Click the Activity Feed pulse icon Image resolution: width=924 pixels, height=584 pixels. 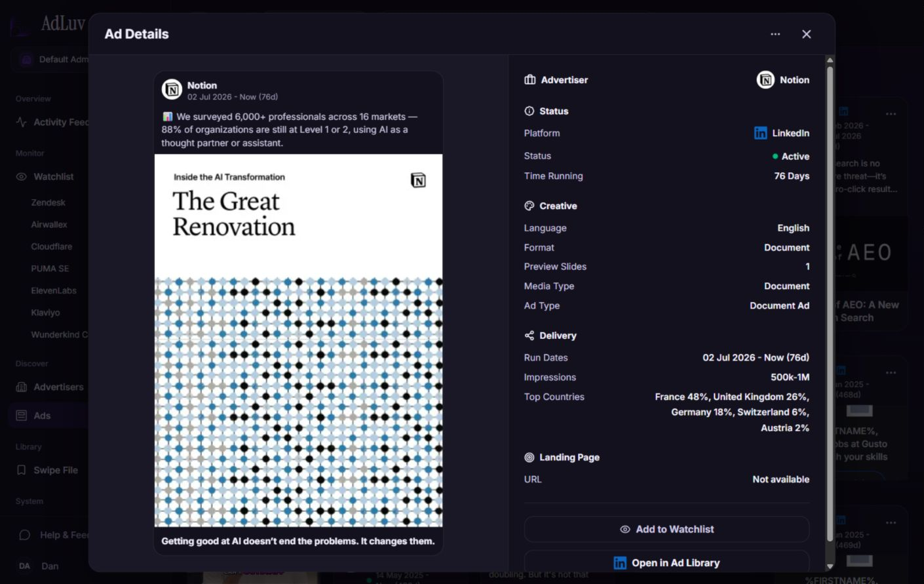tap(22, 122)
